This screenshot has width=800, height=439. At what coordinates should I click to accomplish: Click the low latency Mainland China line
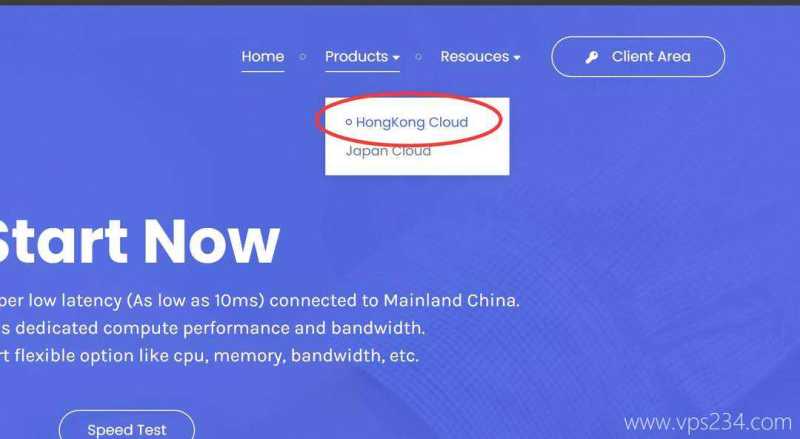point(259,300)
